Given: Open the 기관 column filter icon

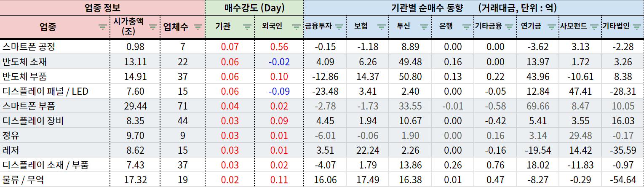Looking at the screenshot, I should 248,27.
